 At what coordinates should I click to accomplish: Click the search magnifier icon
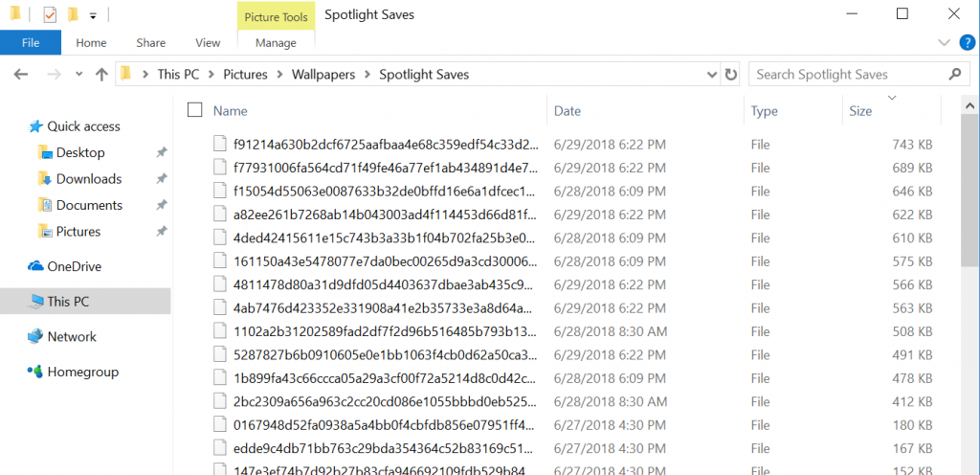click(954, 75)
